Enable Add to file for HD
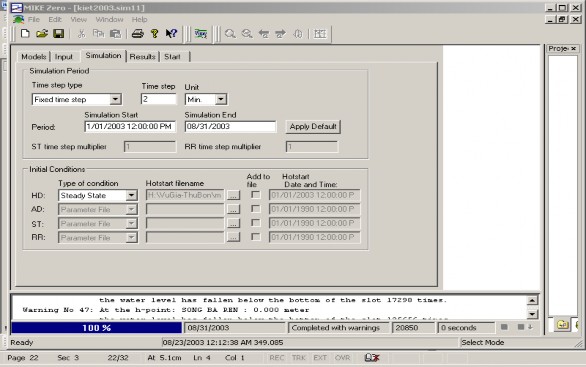Image resolution: width=586 pixels, height=367 pixels. [x=256, y=195]
